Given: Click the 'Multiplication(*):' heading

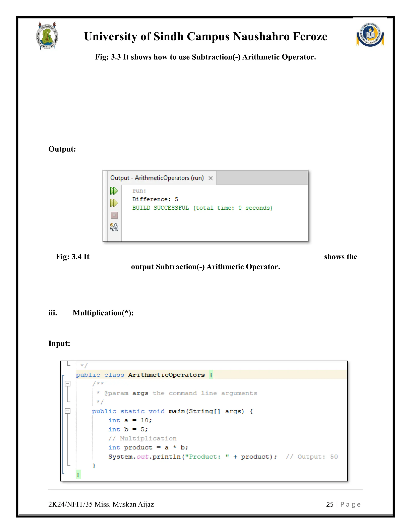Looking at the screenshot, I should tap(103, 313).
